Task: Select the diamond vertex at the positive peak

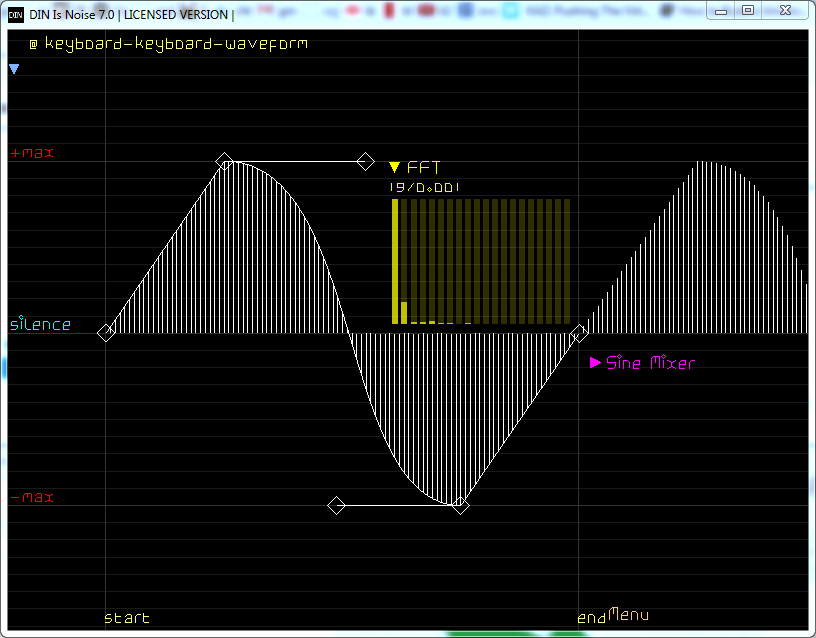Action: point(224,161)
